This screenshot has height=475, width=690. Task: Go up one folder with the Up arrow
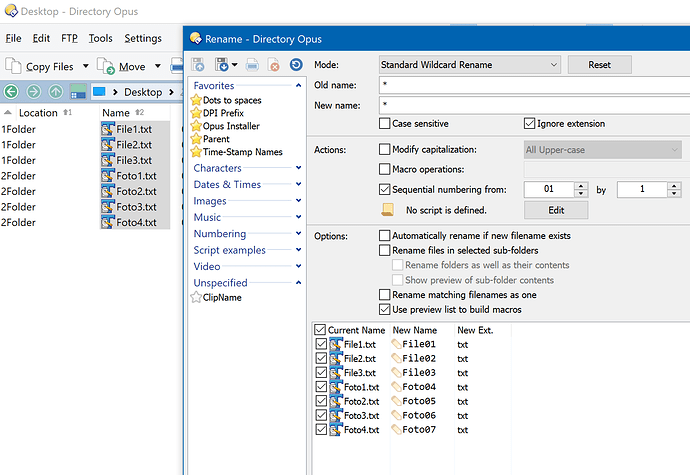pos(55,92)
